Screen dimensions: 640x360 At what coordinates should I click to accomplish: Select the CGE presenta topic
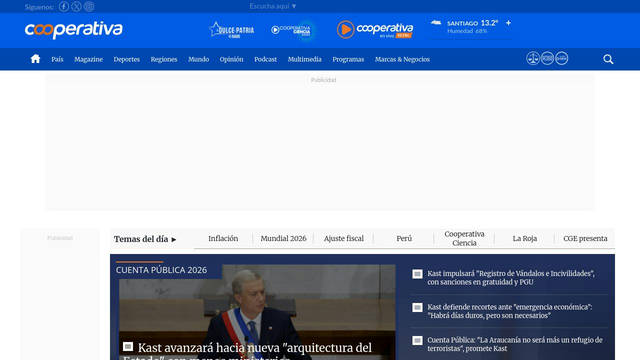[x=585, y=238]
